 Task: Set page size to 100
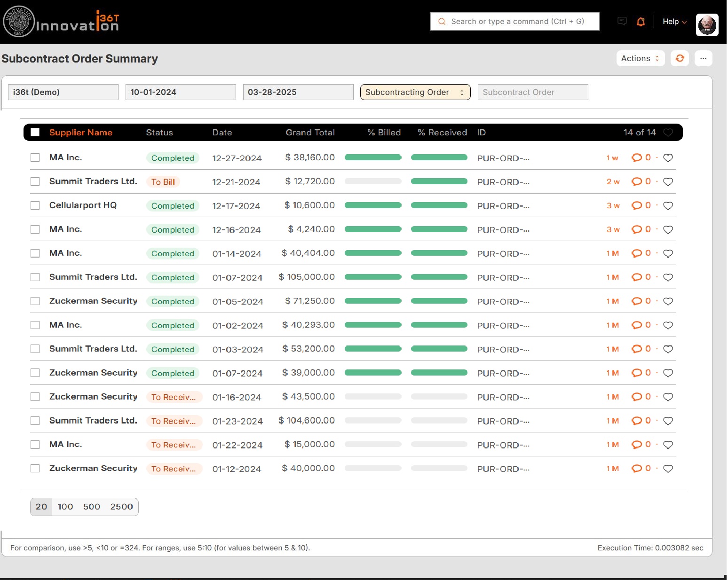pos(65,507)
